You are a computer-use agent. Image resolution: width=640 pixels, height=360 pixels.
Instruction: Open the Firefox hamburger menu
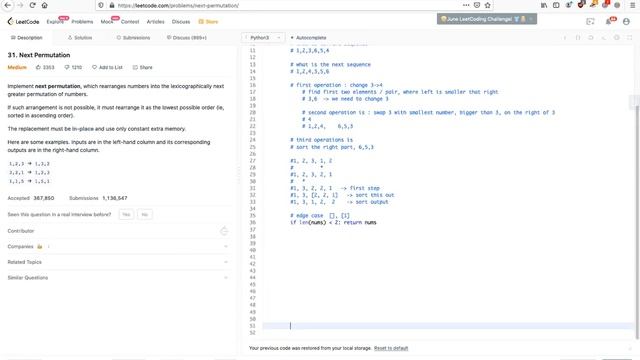(633, 5)
